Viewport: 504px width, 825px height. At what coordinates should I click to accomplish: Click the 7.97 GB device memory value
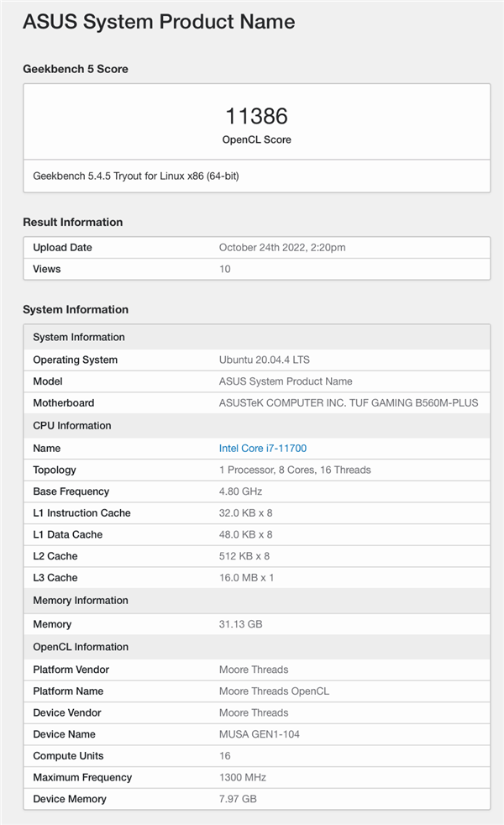coord(238,799)
